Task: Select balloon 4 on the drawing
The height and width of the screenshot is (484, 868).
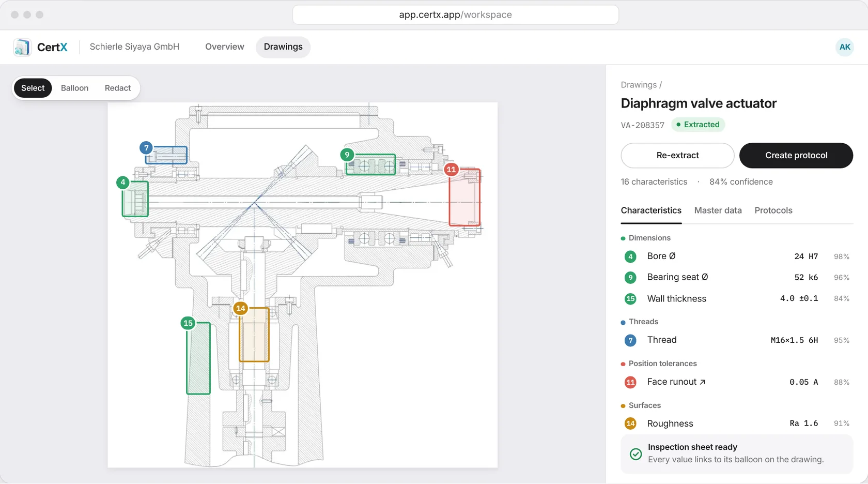Action: (x=123, y=182)
